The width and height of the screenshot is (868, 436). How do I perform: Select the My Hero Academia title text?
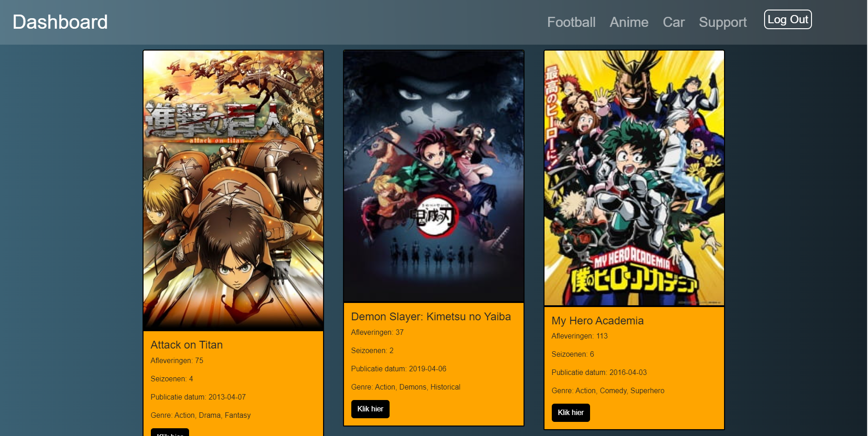pyautogui.click(x=598, y=321)
